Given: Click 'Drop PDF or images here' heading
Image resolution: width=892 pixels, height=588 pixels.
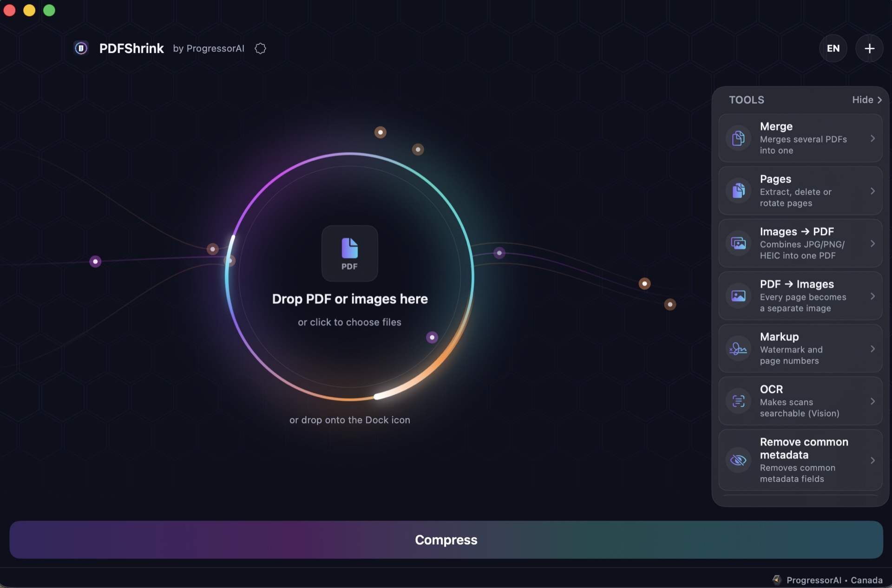Looking at the screenshot, I should pyautogui.click(x=350, y=299).
